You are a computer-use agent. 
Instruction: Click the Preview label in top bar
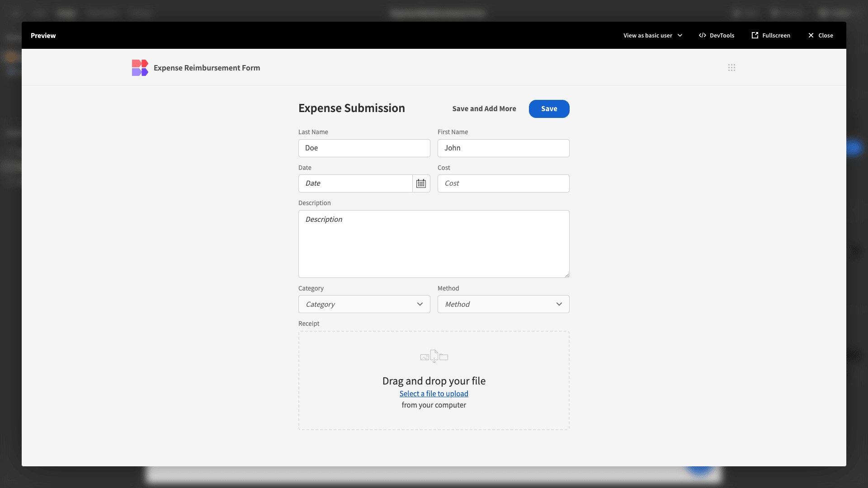pyautogui.click(x=43, y=36)
